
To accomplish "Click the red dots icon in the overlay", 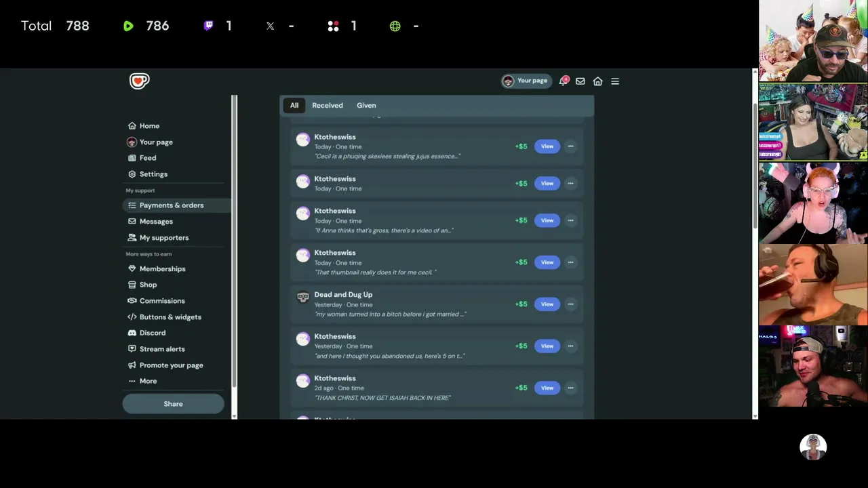I will click(x=333, y=26).
